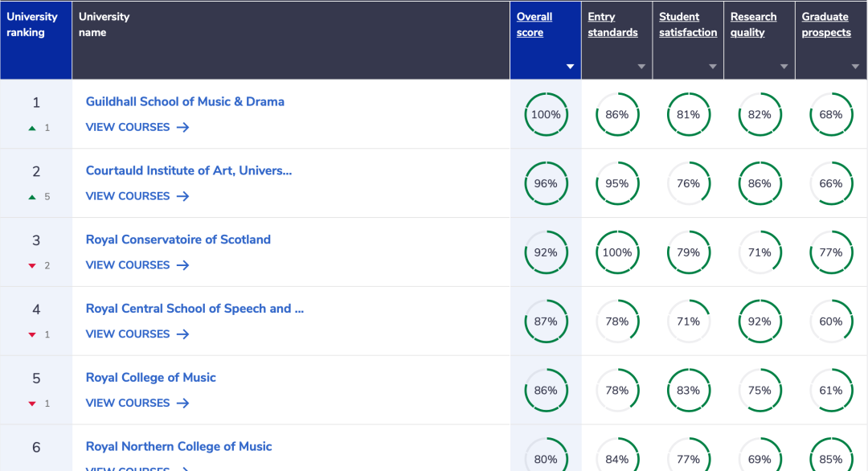Image resolution: width=868 pixels, height=471 pixels.
Task: Click the University name column header
Action: tap(291, 40)
